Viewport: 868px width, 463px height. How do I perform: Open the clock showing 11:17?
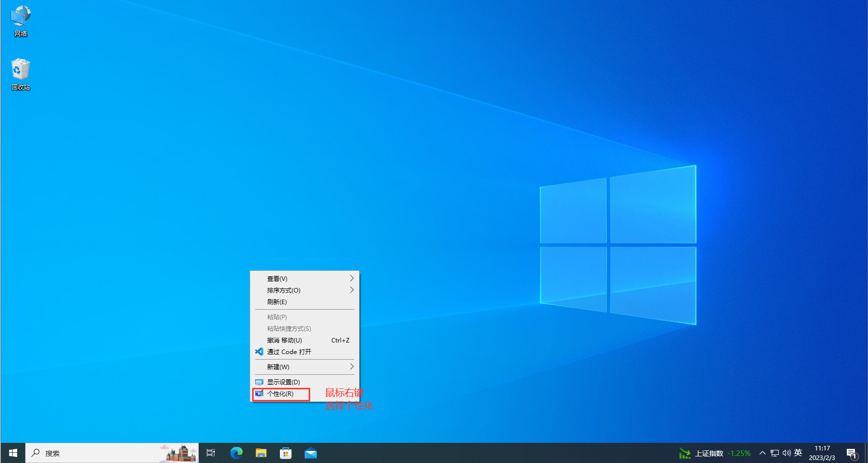point(822,453)
